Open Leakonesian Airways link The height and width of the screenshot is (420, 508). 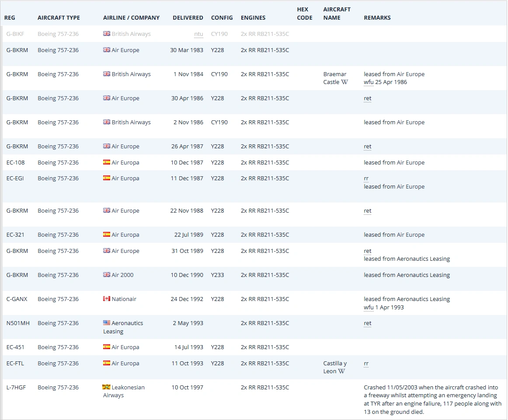click(124, 391)
